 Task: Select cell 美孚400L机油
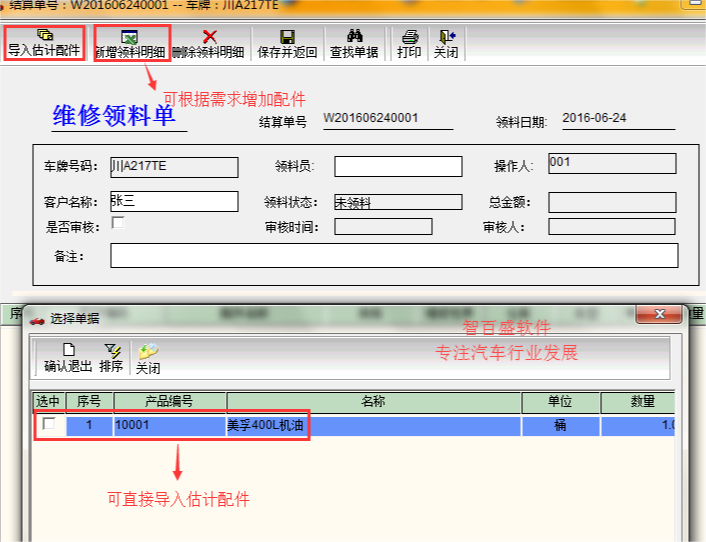[x=374, y=425]
